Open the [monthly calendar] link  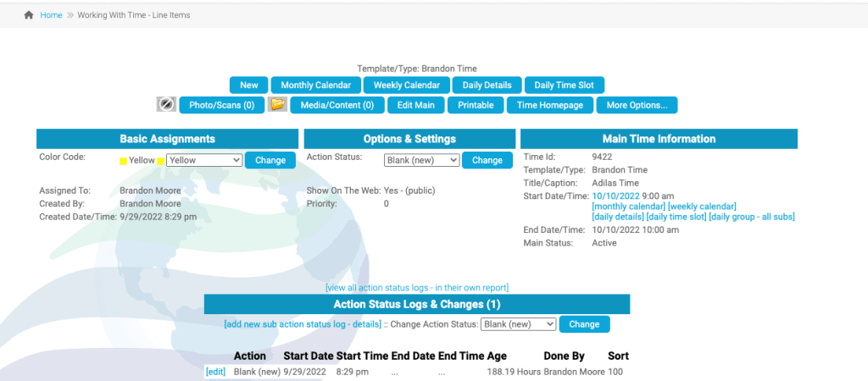(629, 207)
